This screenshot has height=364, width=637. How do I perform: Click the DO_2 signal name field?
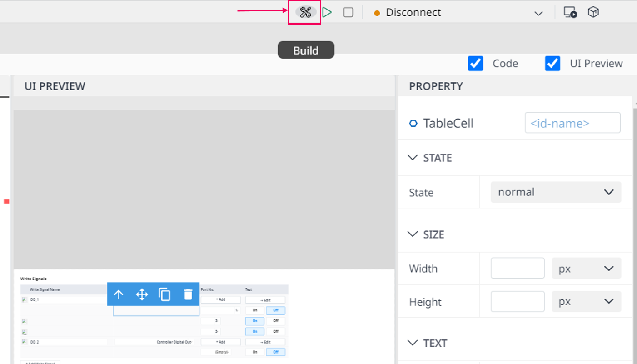[68, 342]
